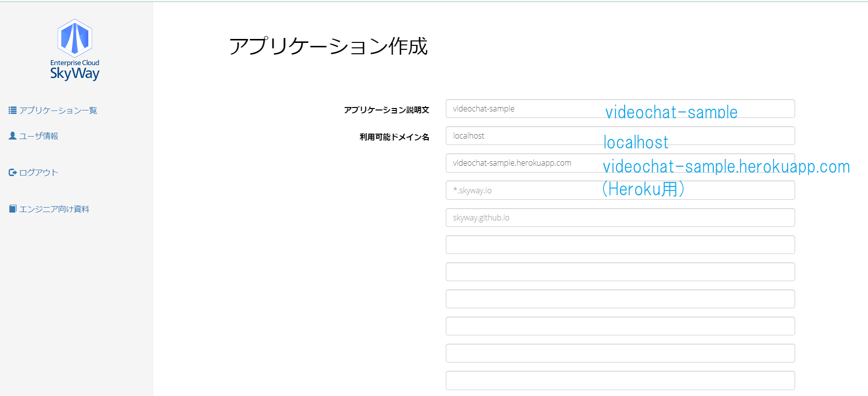Click the user icon beside ユーザ情報
The width and height of the screenshot is (868, 396).
point(13,136)
